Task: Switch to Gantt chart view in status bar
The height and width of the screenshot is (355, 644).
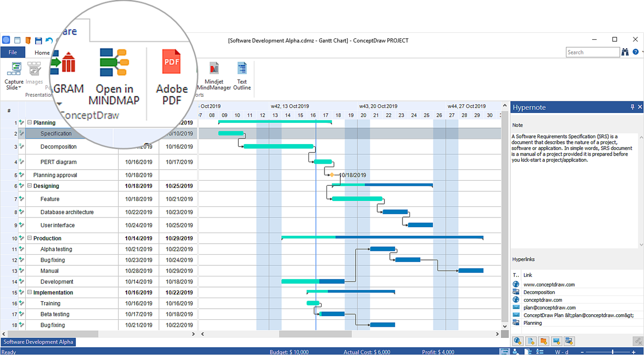Action: coord(504,351)
